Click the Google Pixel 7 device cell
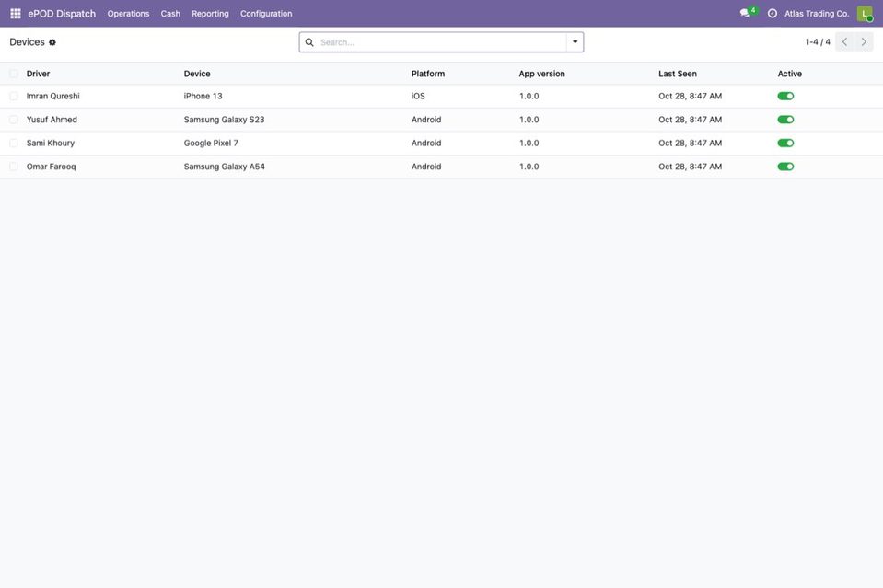 [211, 144]
